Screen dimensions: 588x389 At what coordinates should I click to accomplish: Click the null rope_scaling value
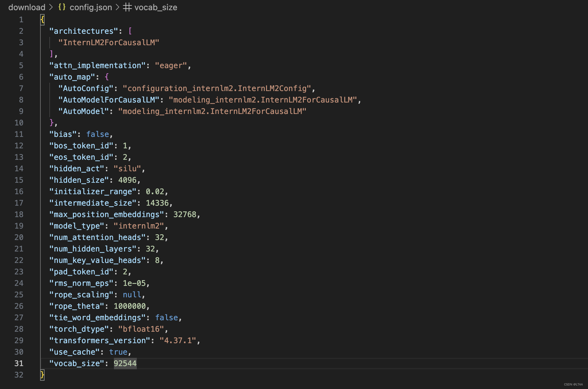(x=132, y=295)
